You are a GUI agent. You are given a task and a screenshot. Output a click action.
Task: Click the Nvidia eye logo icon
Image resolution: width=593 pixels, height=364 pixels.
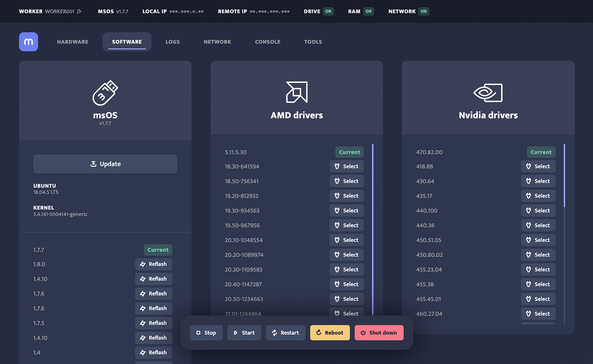[488, 93]
